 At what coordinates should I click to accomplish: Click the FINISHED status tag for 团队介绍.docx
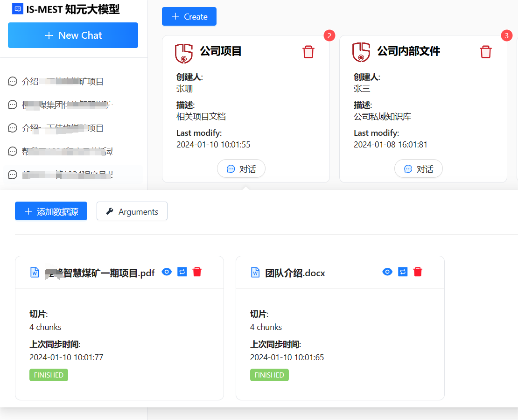click(269, 375)
